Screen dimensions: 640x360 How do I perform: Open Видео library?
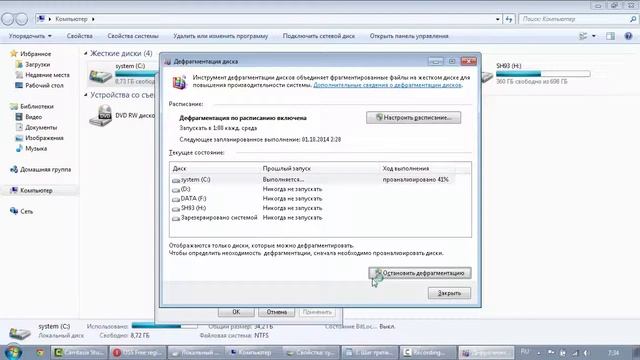33,117
